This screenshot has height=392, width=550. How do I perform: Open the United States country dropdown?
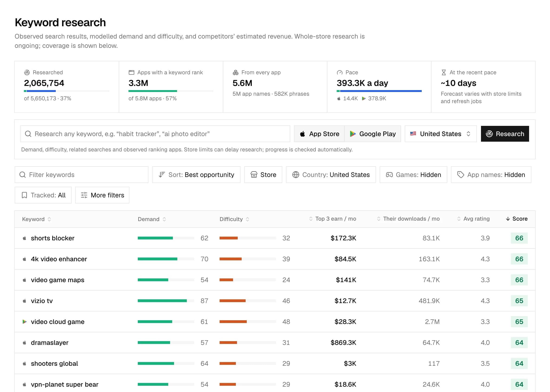click(x=441, y=134)
